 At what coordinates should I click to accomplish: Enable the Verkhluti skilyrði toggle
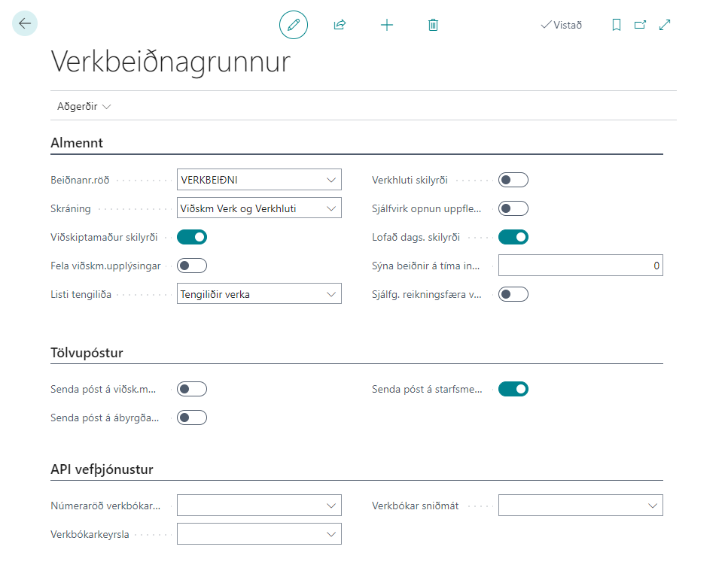click(513, 180)
